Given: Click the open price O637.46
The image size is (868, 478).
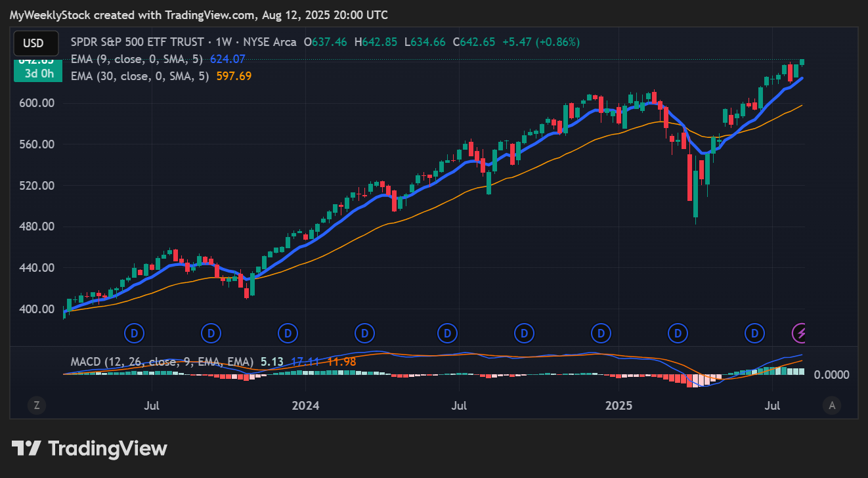Looking at the screenshot, I should click(325, 42).
